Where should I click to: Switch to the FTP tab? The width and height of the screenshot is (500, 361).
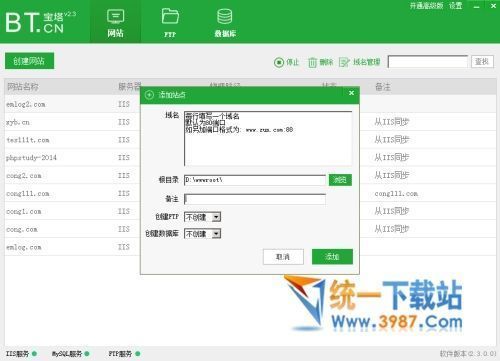(x=170, y=22)
